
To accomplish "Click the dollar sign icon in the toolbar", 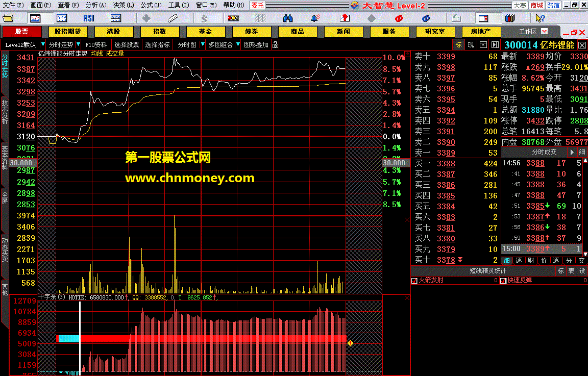I will (204, 18).
